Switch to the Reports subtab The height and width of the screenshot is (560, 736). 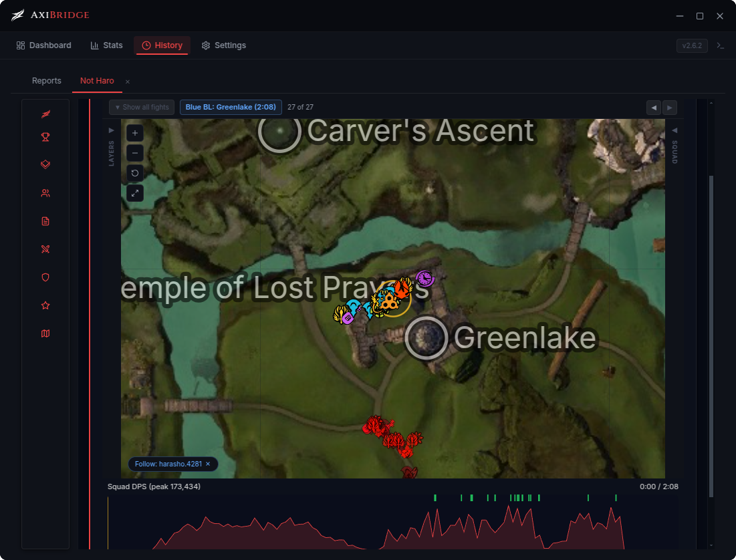coord(47,81)
